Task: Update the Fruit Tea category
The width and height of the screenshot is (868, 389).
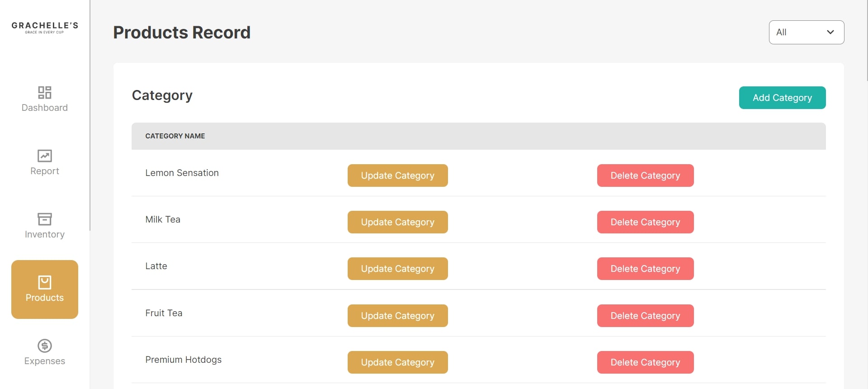Action: pos(397,316)
